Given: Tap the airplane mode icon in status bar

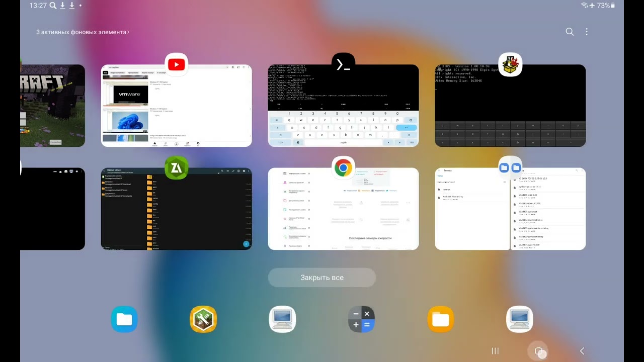Looking at the screenshot, I should pyautogui.click(x=592, y=6).
